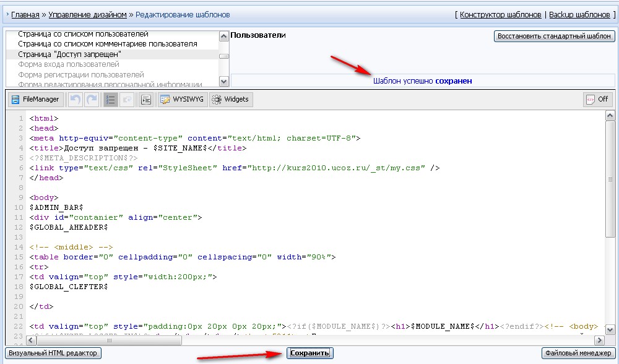This screenshot has height=364, width=619.
Task: Toggle the Off syntax highlighting switch
Action: point(598,100)
